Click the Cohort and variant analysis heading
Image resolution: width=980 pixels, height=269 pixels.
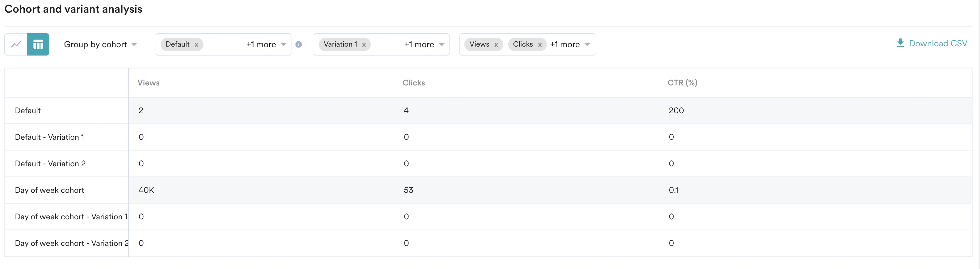click(x=73, y=9)
